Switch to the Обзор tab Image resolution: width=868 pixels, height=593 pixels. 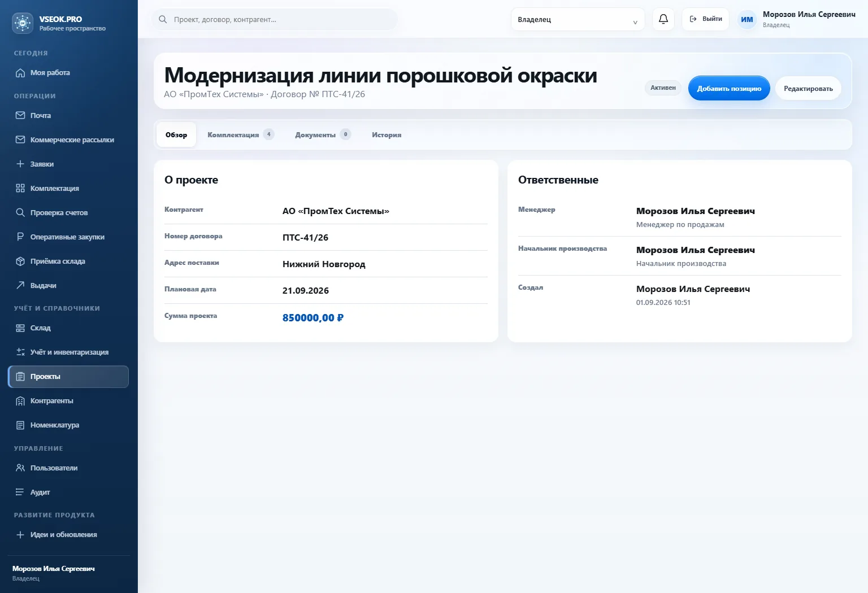click(176, 135)
